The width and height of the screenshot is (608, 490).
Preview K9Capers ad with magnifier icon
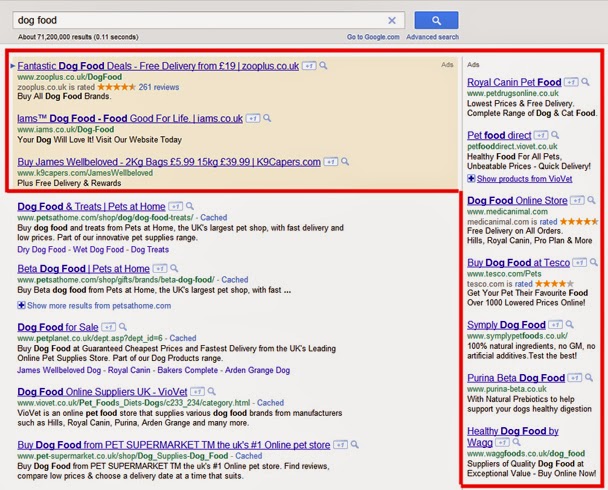pyautogui.click(x=345, y=161)
